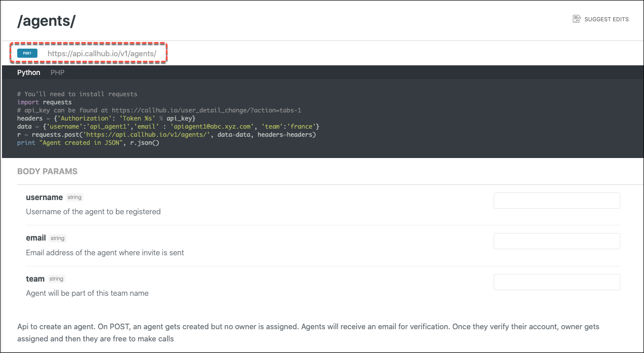Click the 'data =' dictionary code line
This screenshot has width=644, height=353.
168,127
